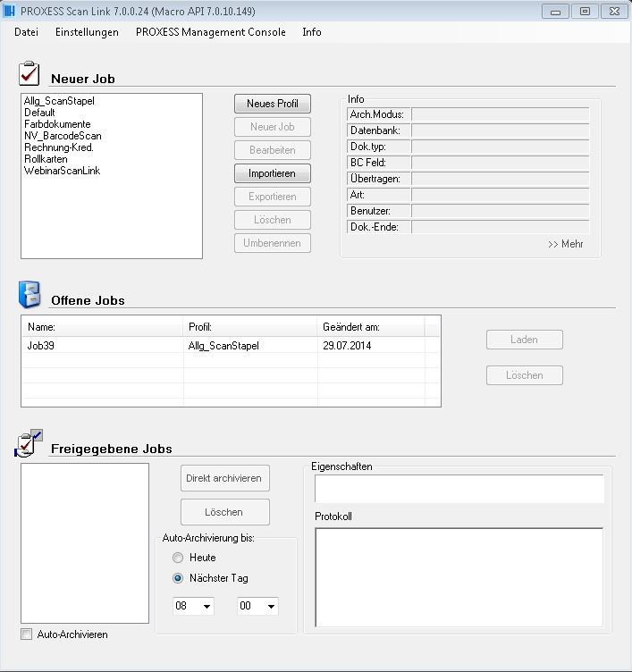Expand more info via >> Mehr
The height and width of the screenshot is (672, 632).
pyautogui.click(x=565, y=244)
